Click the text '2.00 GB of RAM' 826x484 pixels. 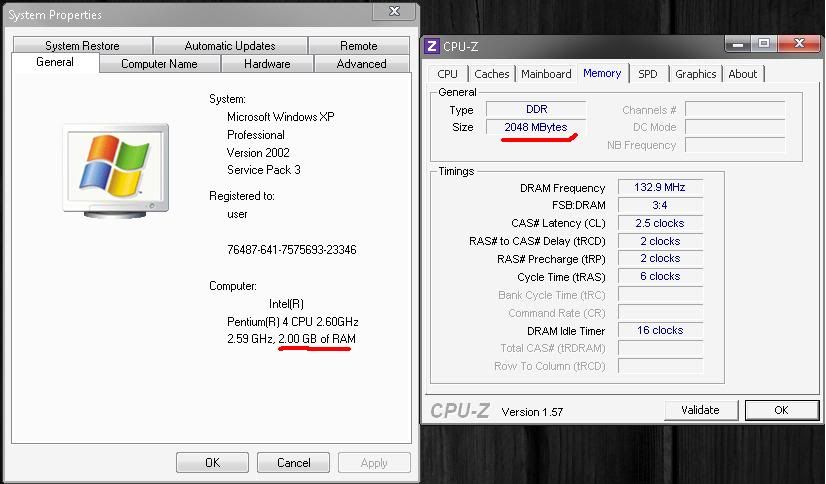[317, 339]
